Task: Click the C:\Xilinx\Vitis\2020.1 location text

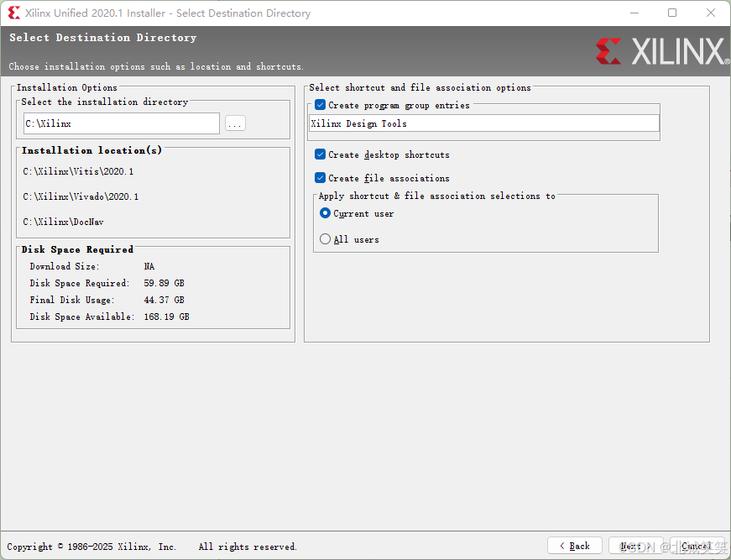Action: pos(78,171)
